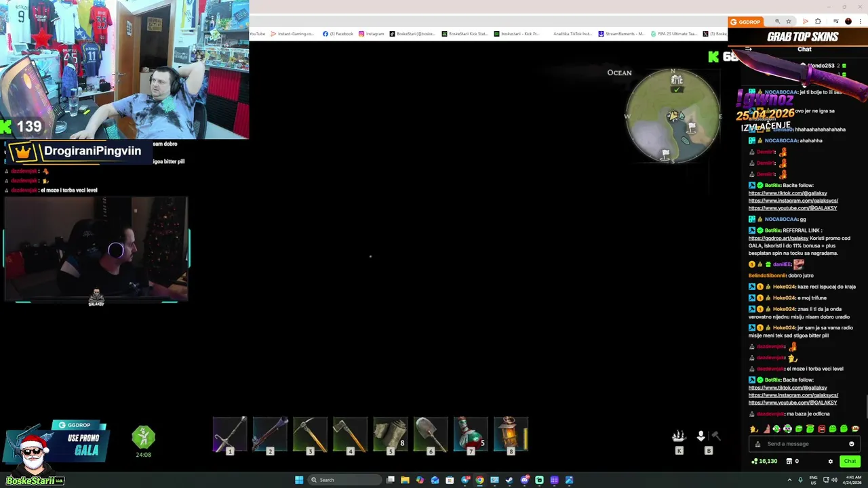
Task: Click the ship icon above key K
Action: pyautogui.click(x=679, y=436)
